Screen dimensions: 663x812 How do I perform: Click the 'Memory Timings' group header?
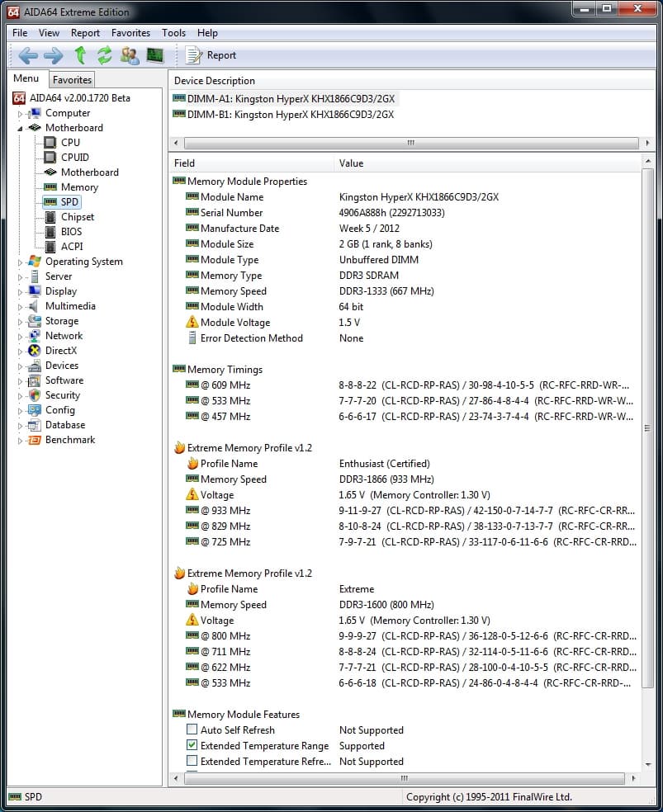point(225,369)
